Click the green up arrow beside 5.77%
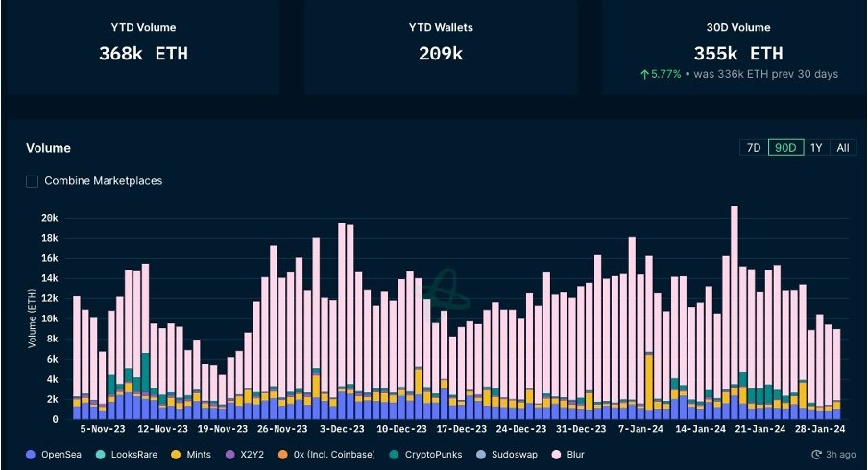Viewport: 868px width, 470px height. [644, 74]
